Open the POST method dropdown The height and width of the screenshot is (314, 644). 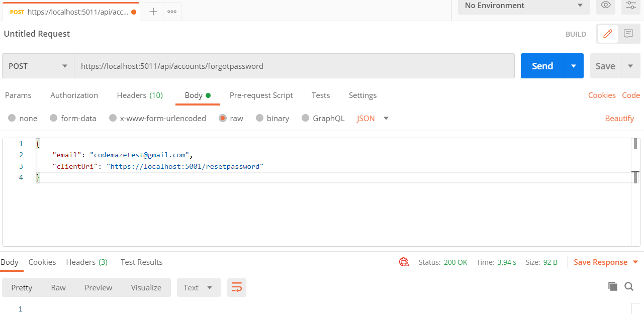tap(38, 66)
